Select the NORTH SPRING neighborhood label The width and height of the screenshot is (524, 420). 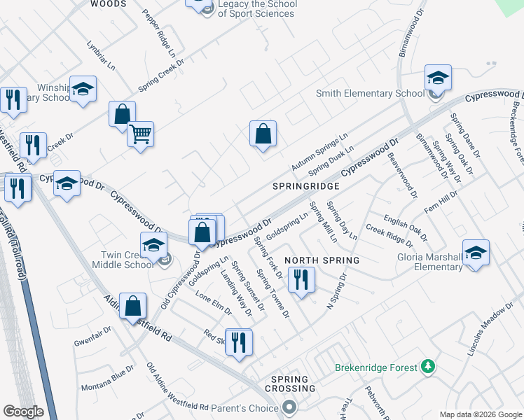[322, 260]
